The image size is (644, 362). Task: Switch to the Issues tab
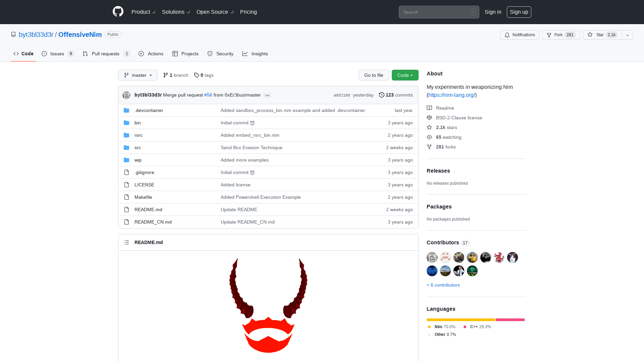pos(58,54)
